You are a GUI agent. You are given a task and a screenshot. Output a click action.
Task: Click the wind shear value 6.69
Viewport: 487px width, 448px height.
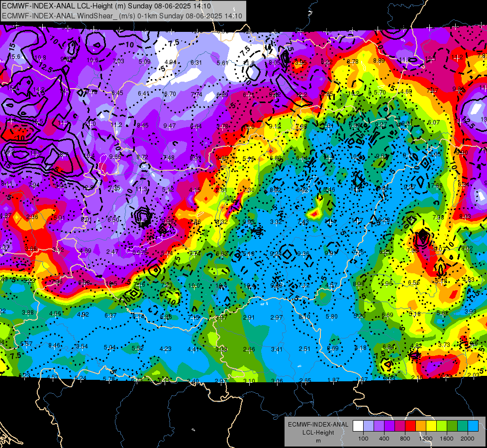tap(388, 315)
